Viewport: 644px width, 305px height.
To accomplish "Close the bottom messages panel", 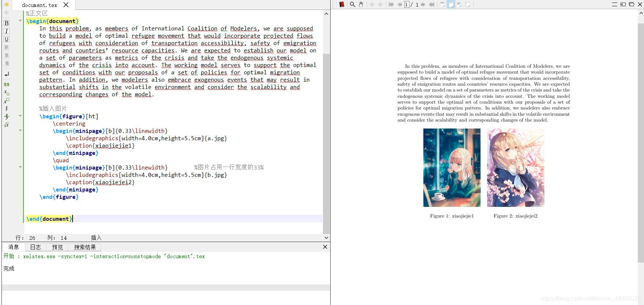I will coord(325,247).
